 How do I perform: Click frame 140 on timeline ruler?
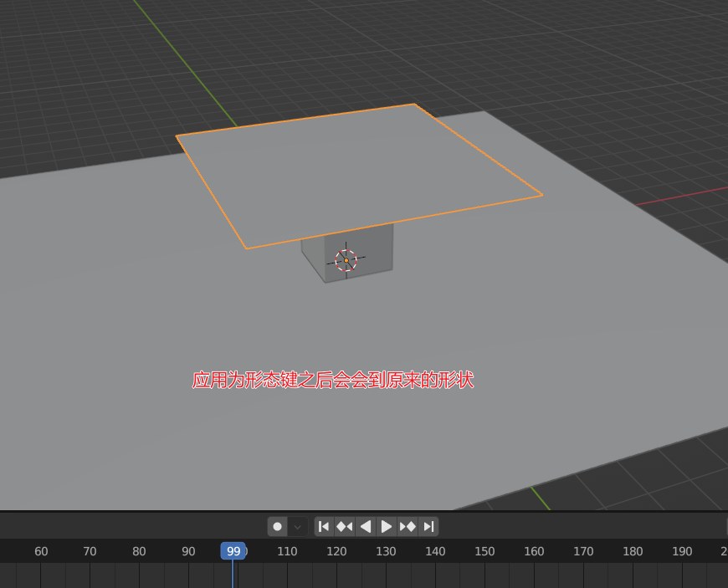tap(435, 551)
